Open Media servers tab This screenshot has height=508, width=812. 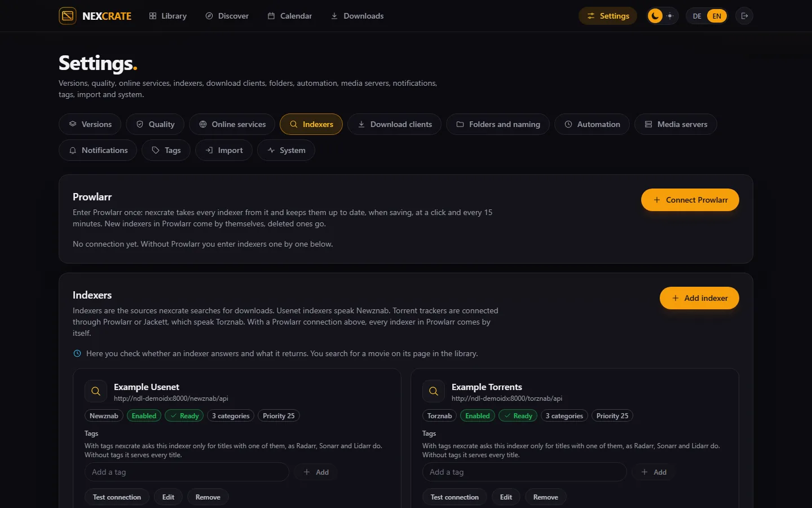(676, 124)
